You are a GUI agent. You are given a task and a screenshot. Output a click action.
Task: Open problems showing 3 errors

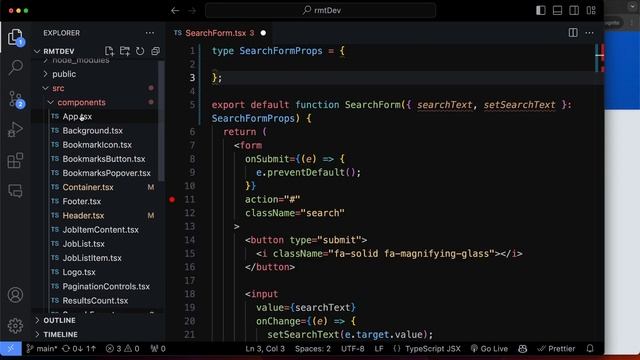tap(122, 349)
